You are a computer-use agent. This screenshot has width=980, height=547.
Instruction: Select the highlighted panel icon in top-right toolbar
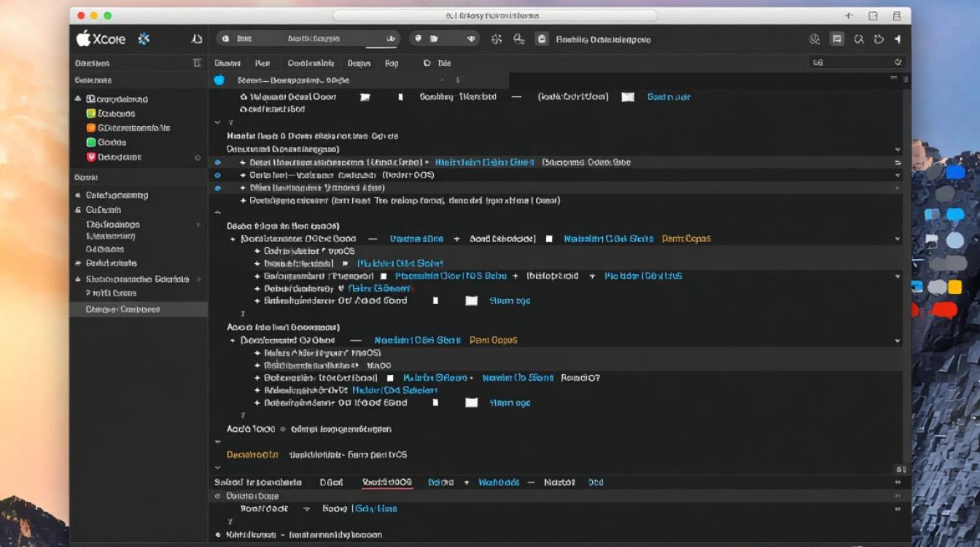(x=837, y=39)
